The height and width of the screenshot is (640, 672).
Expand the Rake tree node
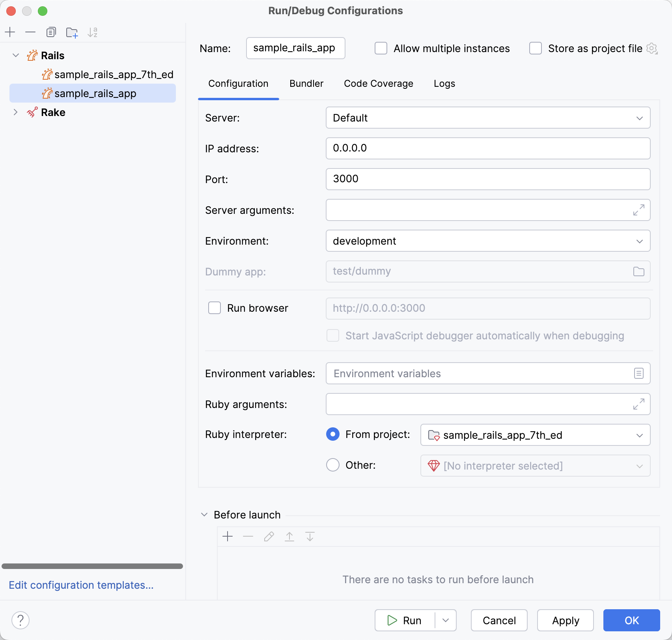tap(15, 112)
